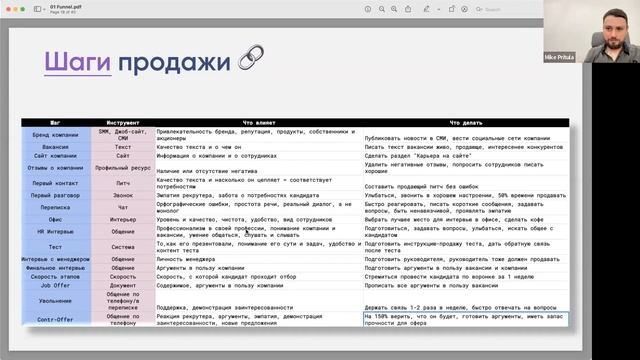Select the "Финальное интервью" cell

point(56,268)
